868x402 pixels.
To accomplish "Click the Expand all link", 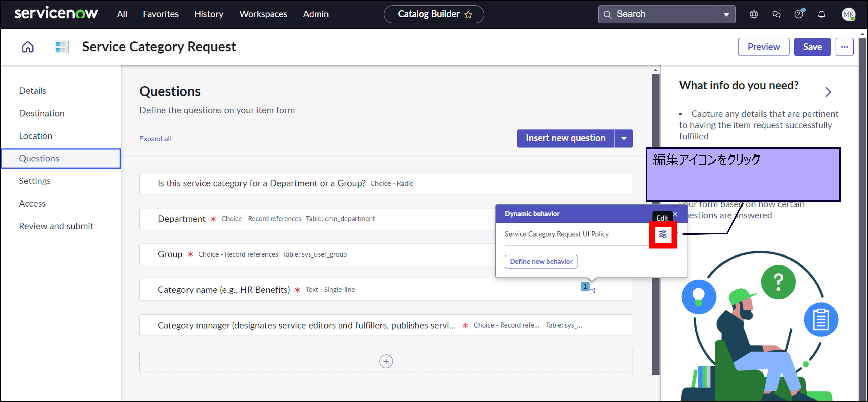I will pos(155,139).
